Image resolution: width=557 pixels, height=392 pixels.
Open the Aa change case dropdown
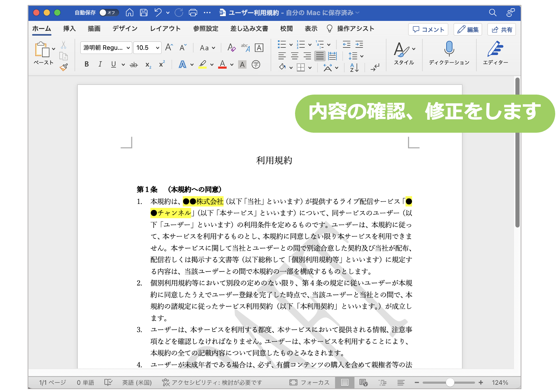[x=208, y=47]
